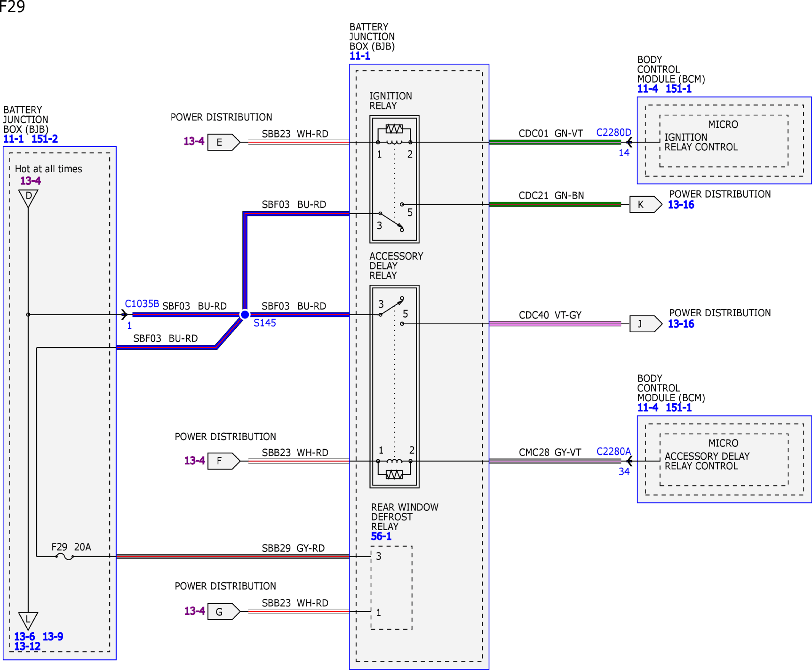Click the C1035B connector label
The image size is (812, 670).
[142, 304]
